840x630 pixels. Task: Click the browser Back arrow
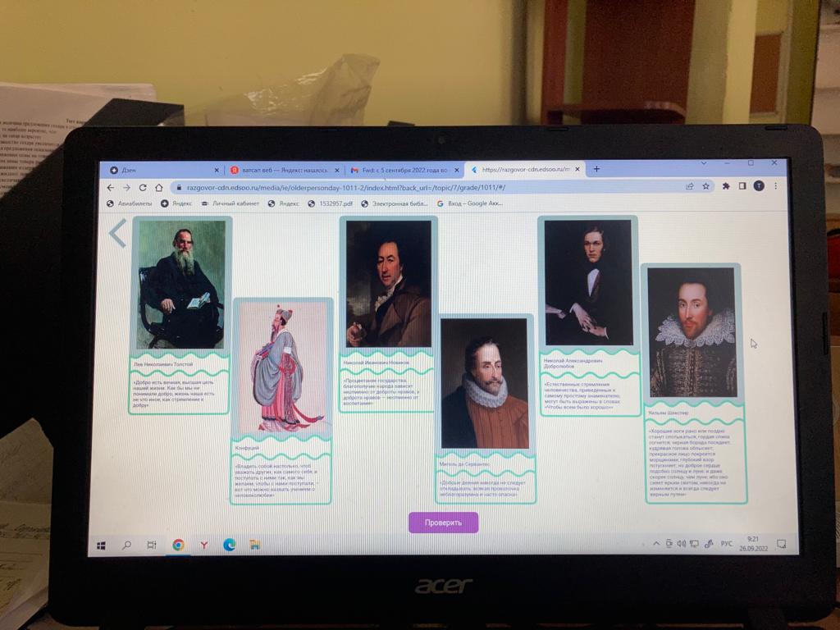tap(111, 188)
